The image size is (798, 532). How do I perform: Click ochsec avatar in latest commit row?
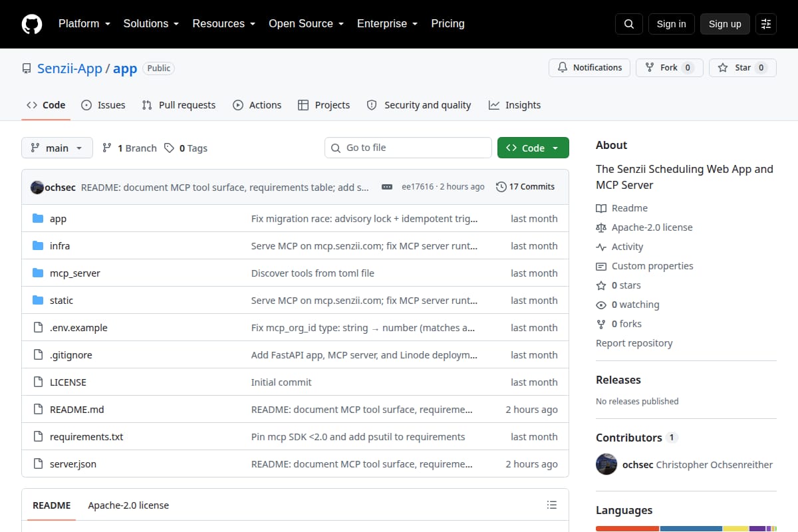[37, 187]
